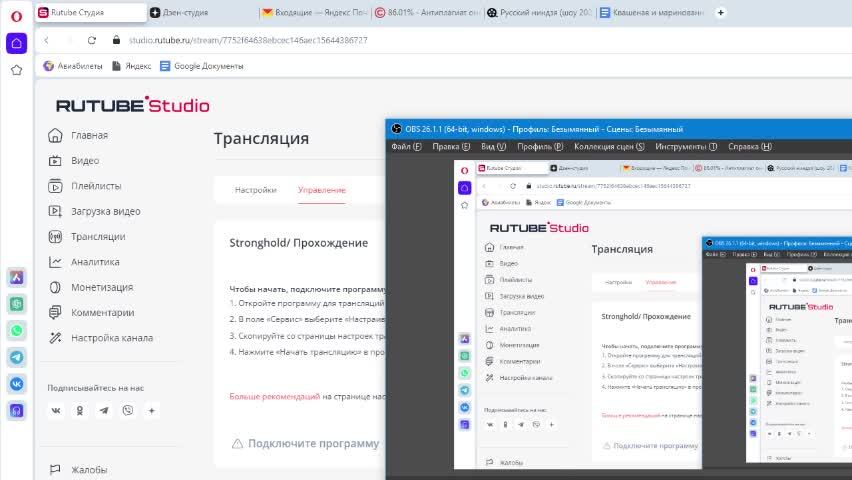Open OBS Справка menu

[x=750, y=146]
